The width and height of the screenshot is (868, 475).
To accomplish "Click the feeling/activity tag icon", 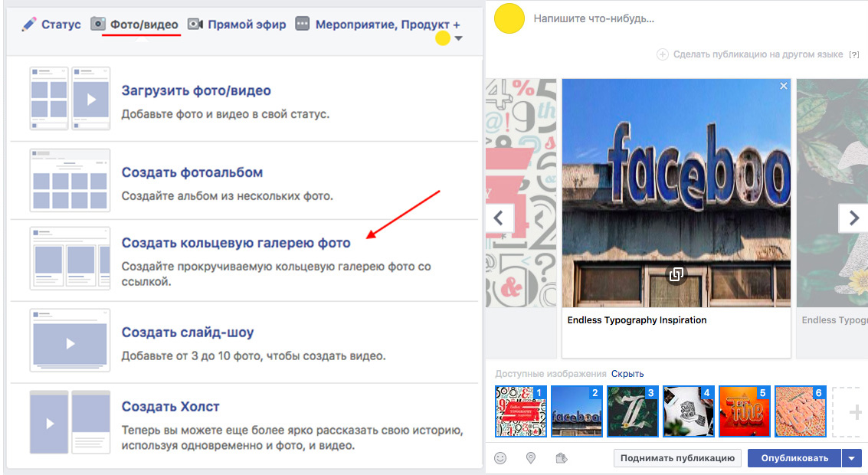I will pyautogui.click(x=562, y=458).
